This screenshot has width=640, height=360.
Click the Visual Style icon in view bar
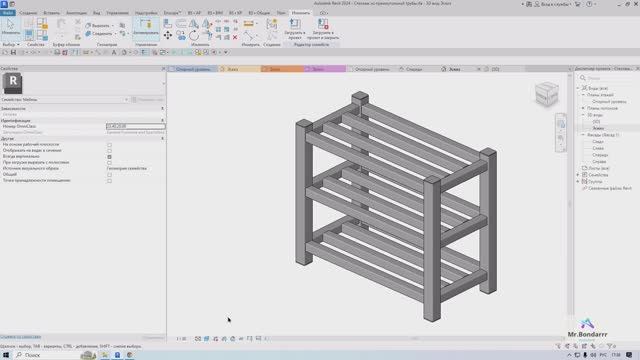pos(207,339)
